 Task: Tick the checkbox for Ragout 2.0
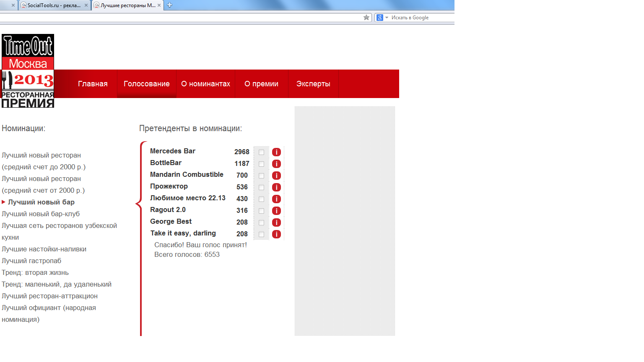pyautogui.click(x=261, y=211)
